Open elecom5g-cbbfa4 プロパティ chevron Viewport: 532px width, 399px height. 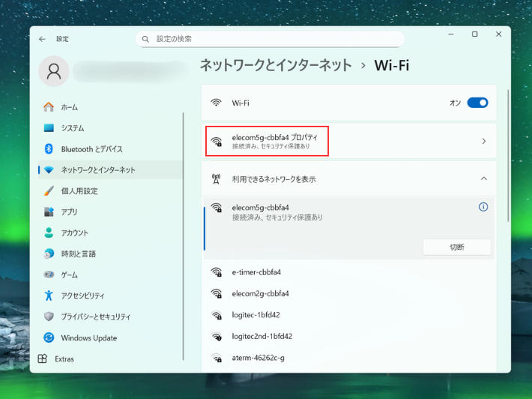(484, 141)
